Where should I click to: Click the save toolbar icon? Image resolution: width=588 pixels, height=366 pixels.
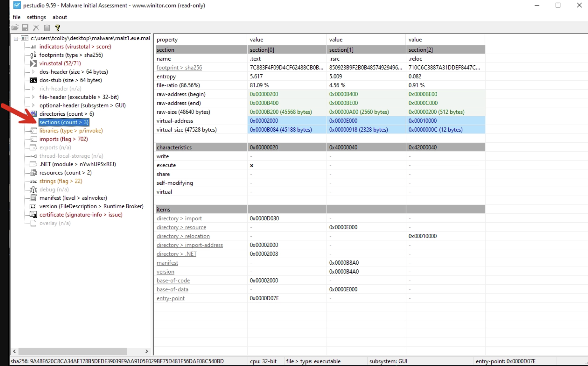click(25, 28)
